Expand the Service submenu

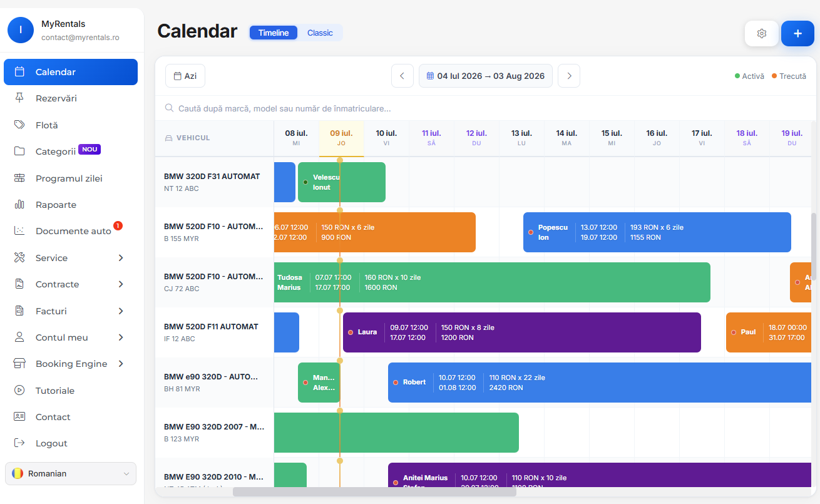coord(121,258)
